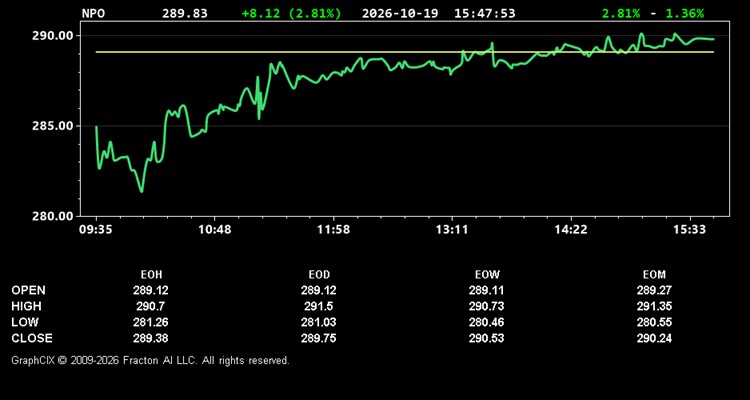Image resolution: width=750 pixels, height=400 pixels.
Task: Click the 15:33 time axis label
Action: 690,230
